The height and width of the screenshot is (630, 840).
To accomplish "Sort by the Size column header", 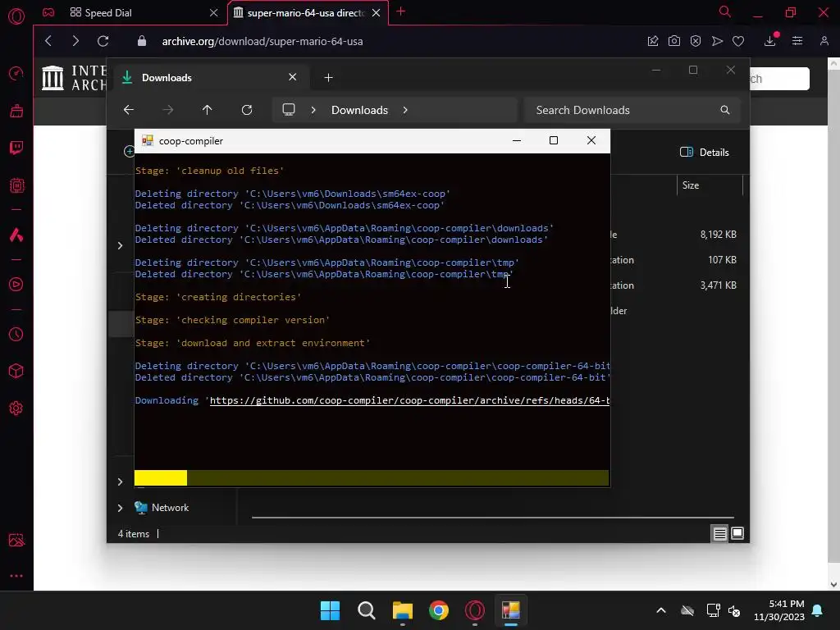I will coord(710,185).
